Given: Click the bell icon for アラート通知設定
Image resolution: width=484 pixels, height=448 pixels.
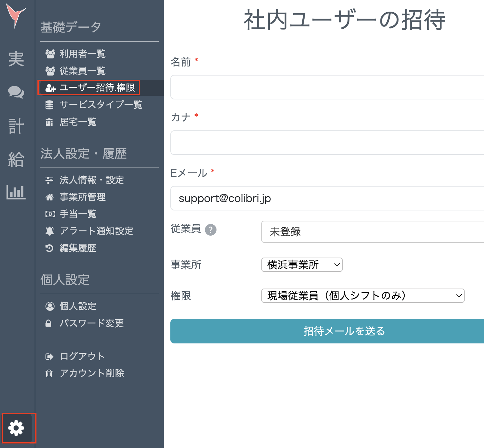Looking at the screenshot, I should click(49, 231).
